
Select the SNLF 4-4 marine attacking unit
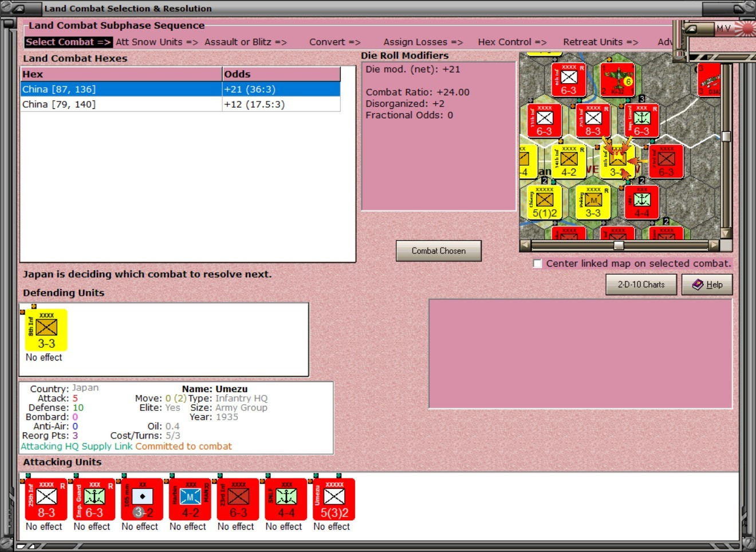286,500
